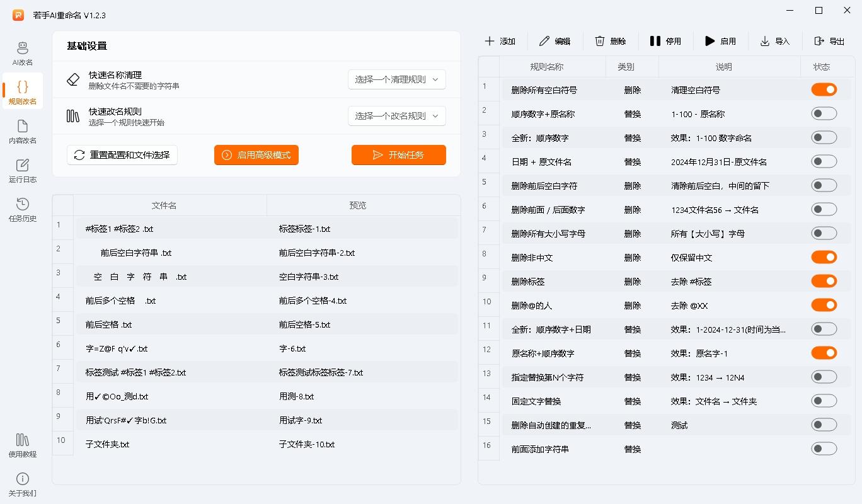862x504 pixels.
Task: Open the 运行日志 panel
Action: (22, 170)
